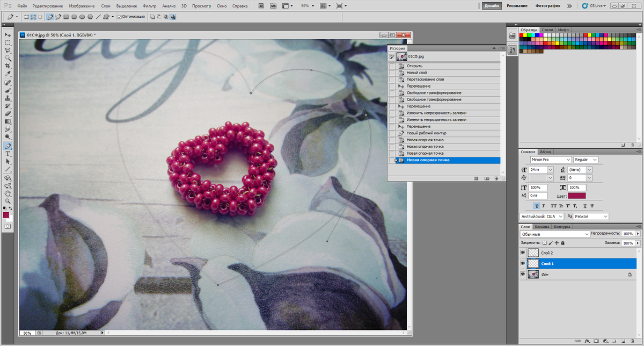Select the Move tool in the toolbox

click(x=8, y=34)
